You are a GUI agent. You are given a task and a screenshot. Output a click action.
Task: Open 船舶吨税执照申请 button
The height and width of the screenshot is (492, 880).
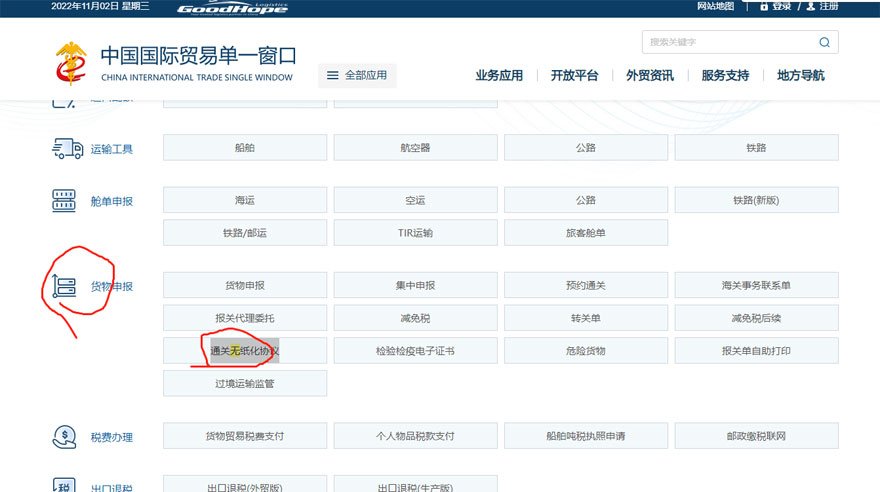tap(586, 436)
